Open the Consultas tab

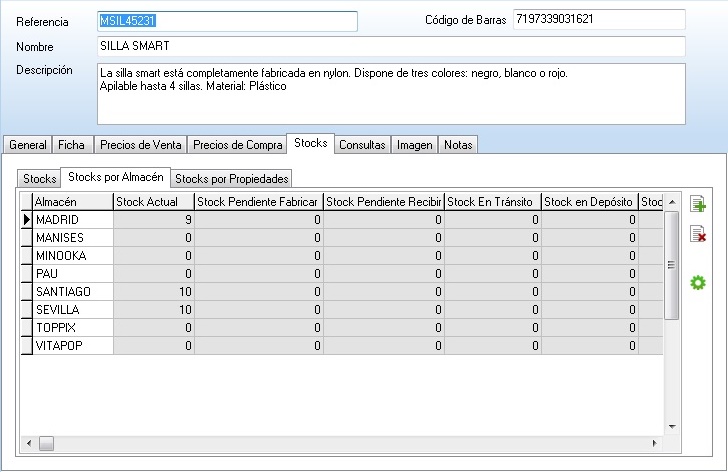(362, 145)
